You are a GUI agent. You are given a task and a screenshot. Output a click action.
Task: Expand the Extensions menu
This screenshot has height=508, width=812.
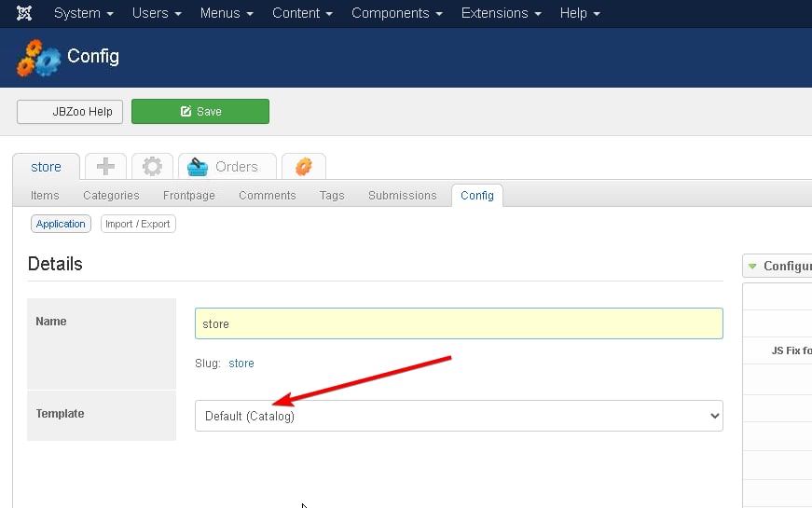tap(501, 13)
